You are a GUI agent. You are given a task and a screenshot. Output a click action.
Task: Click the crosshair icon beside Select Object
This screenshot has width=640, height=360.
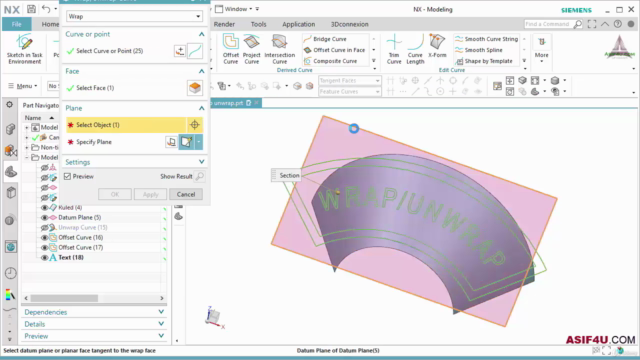[195, 125]
